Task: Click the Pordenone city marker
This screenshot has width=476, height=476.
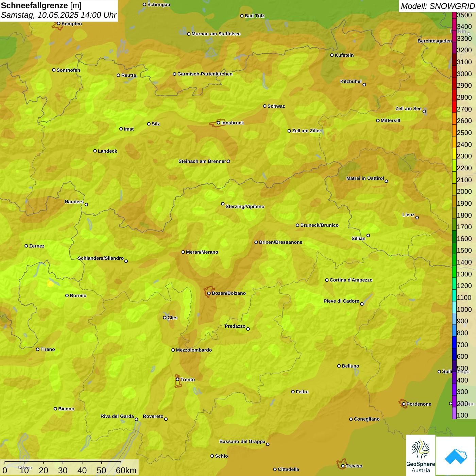Action: 404,404
